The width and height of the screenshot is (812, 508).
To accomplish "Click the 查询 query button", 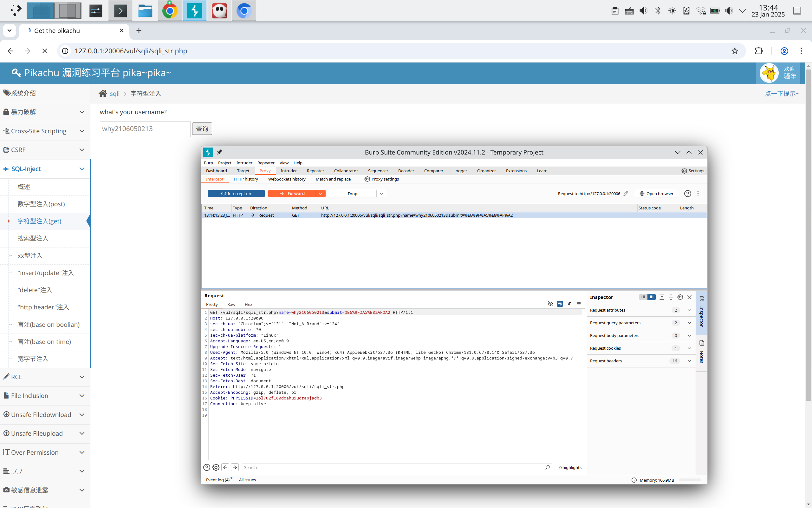I will (x=202, y=129).
